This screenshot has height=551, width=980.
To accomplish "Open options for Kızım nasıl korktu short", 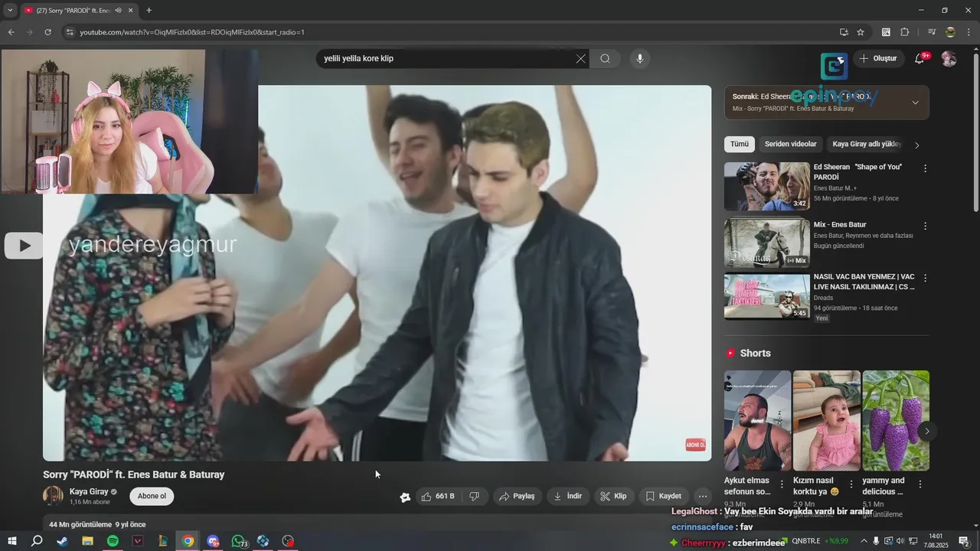I will pyautogui.click(x=851, y=484).
